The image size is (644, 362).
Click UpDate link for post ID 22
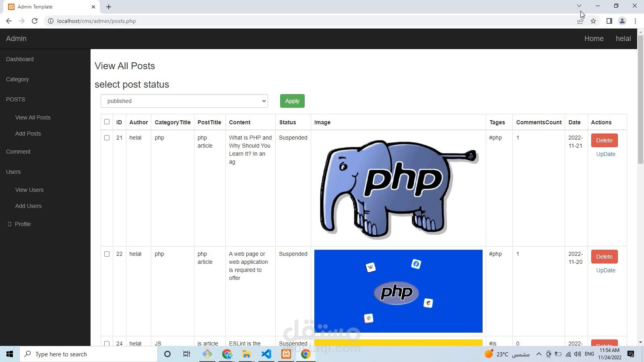click(x=606, y=270)
